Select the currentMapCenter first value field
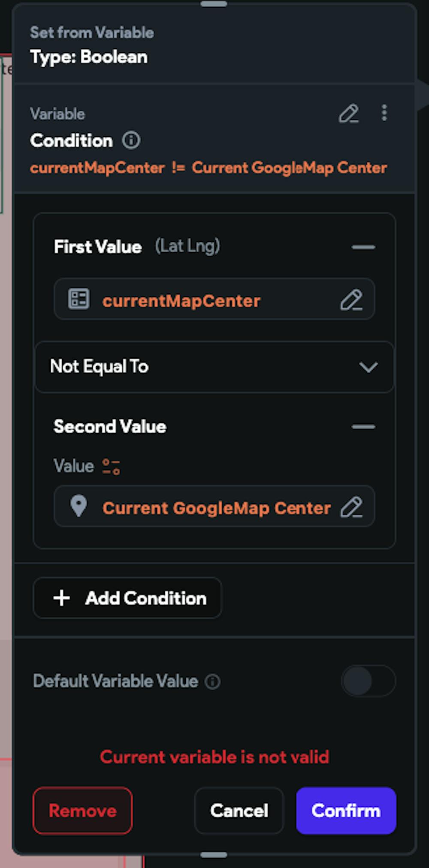 214,299
